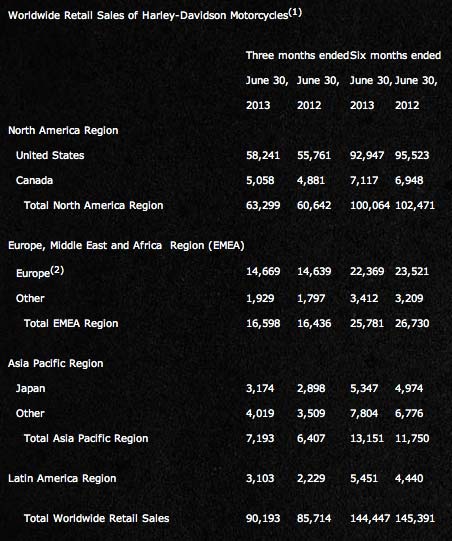
Task: Select the Asia Pacific total 6,407
Action: 311,439
